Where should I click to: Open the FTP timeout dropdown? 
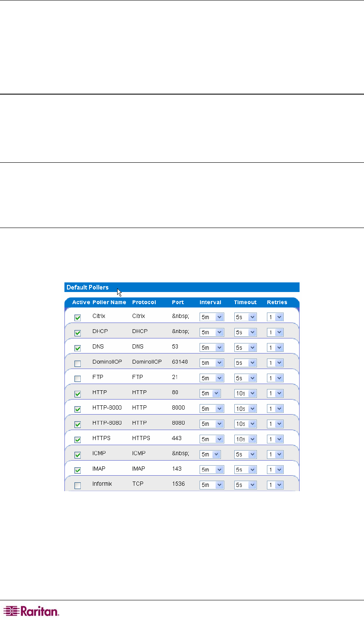(x=245, y=378)
